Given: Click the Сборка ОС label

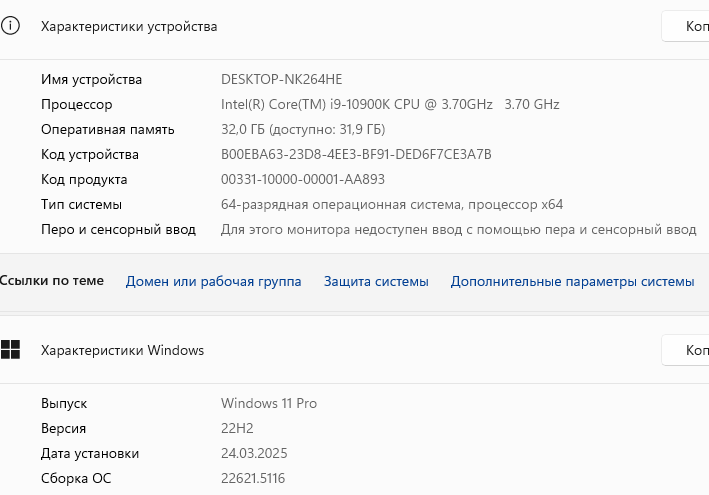Looking at the screenshot, I should 76,478.
